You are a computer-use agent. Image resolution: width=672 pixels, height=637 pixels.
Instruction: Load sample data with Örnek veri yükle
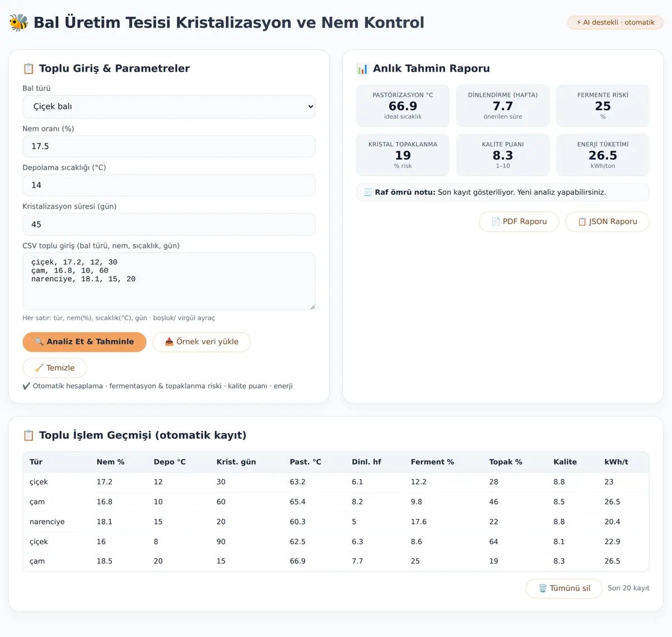(202, 342)
